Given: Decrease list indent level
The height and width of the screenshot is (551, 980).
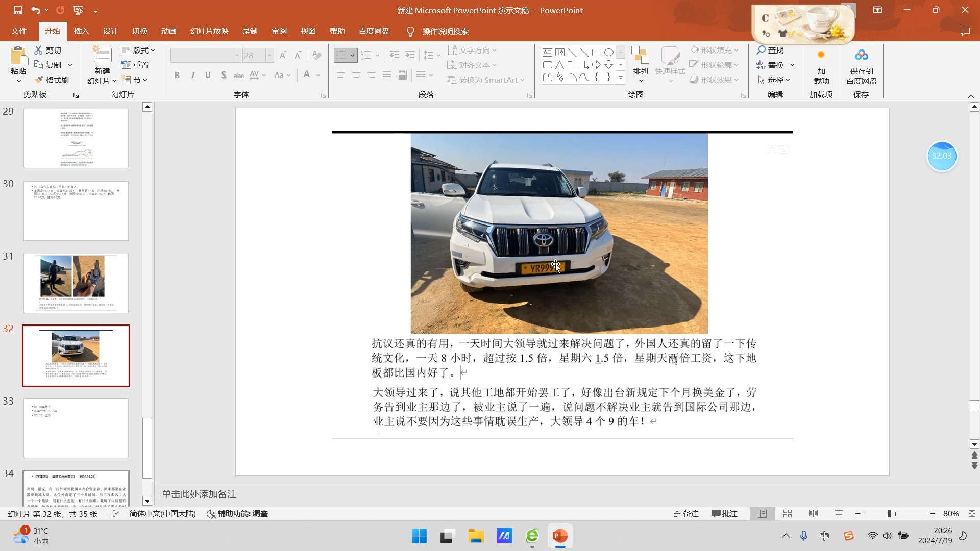Looking at the screenshot, I should click(394, 55).
